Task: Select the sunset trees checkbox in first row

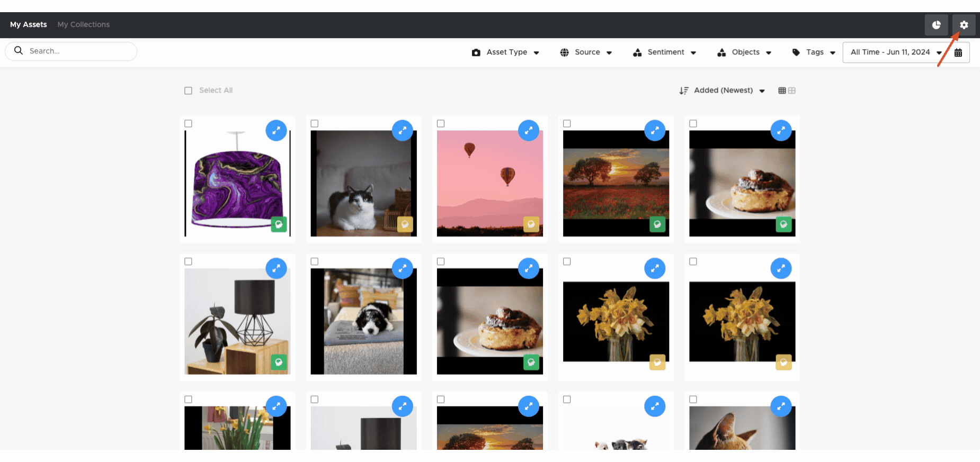Action: pos(567,123)
